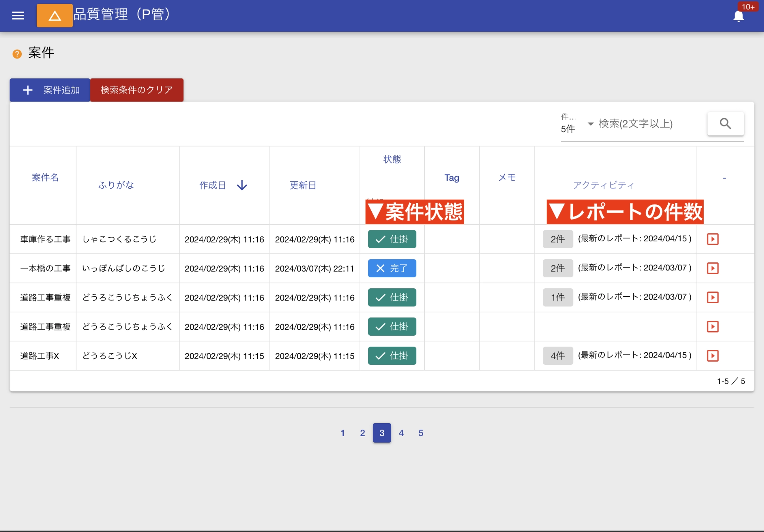Open the help icon next to 案件 heading

pyautogui.click(x=16, y=53)
